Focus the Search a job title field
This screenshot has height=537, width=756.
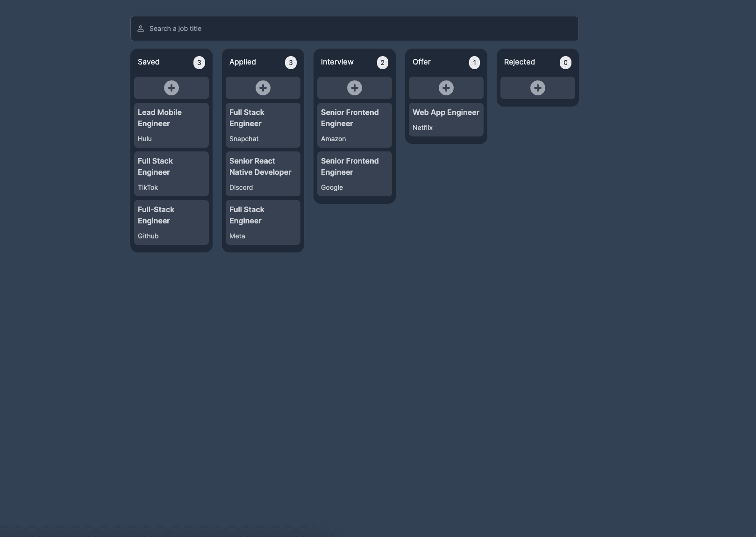point(355,29)
